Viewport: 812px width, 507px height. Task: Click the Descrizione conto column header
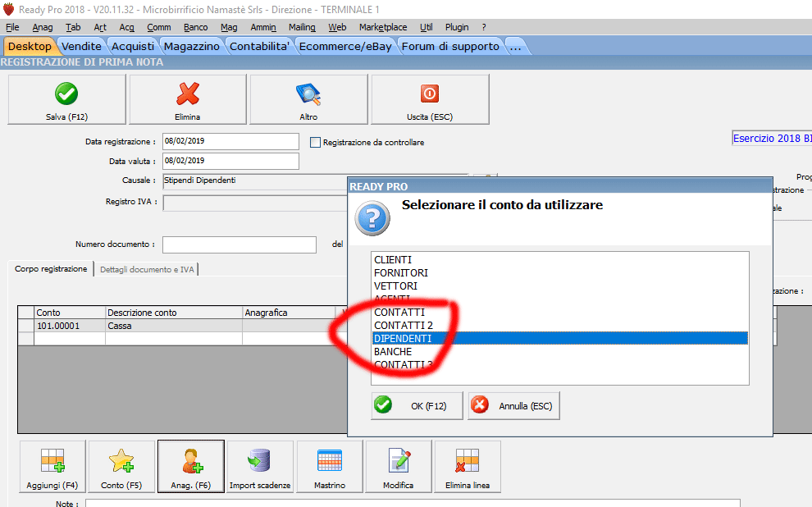click(174, 313)
